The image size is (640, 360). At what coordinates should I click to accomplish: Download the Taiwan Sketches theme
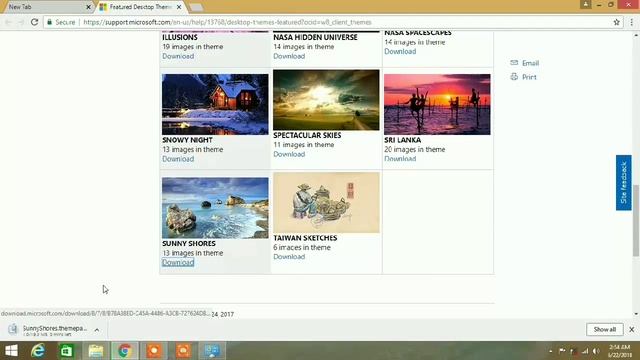coord(289,257)
